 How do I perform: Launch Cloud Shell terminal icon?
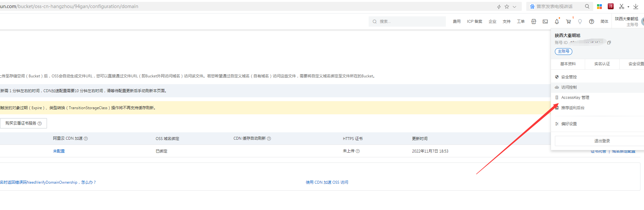545,22
